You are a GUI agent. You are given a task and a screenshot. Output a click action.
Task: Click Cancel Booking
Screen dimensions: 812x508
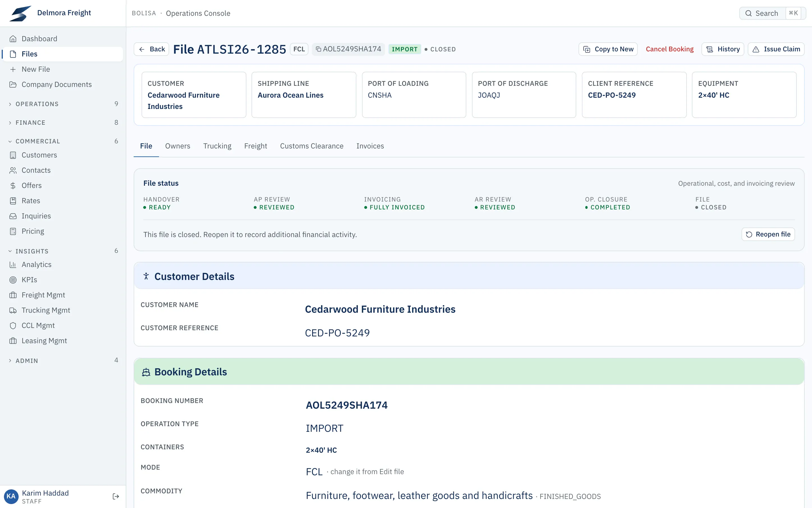(x=669, y=49)
